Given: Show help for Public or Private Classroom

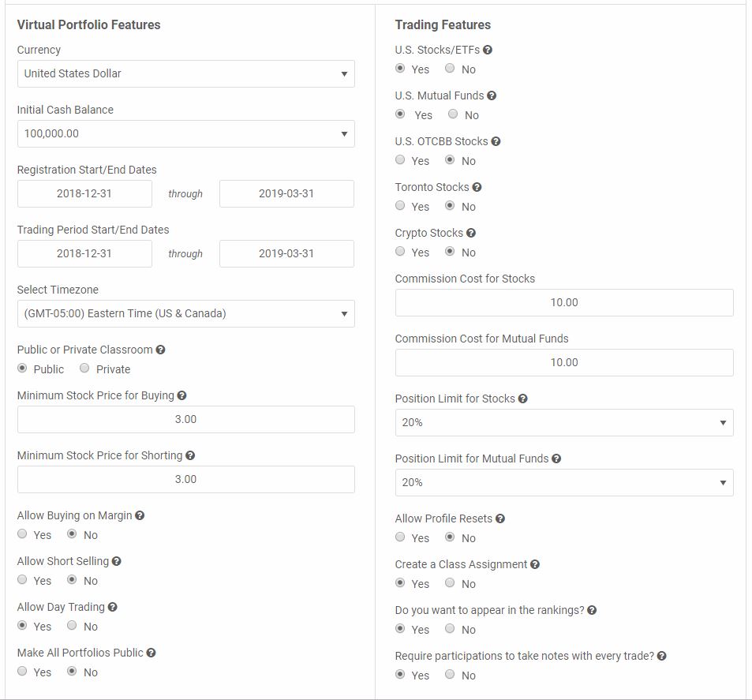Looking at the screenshot, I should 161,350.
